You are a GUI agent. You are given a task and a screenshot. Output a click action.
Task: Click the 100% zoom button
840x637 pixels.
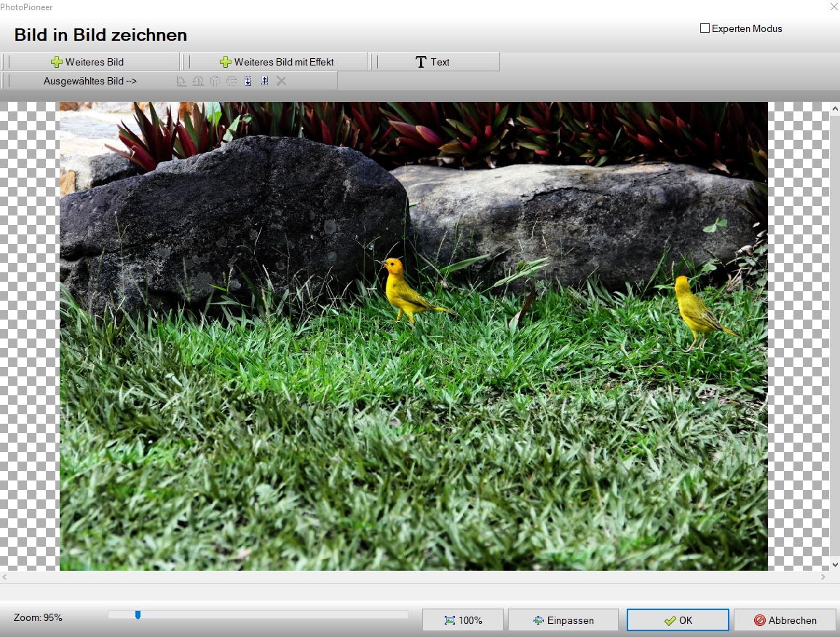point(463,620)
